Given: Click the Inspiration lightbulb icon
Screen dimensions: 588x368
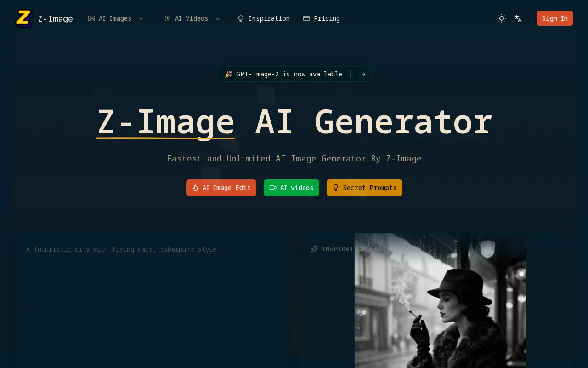Looking at the screenshot, I should [241, 18].
